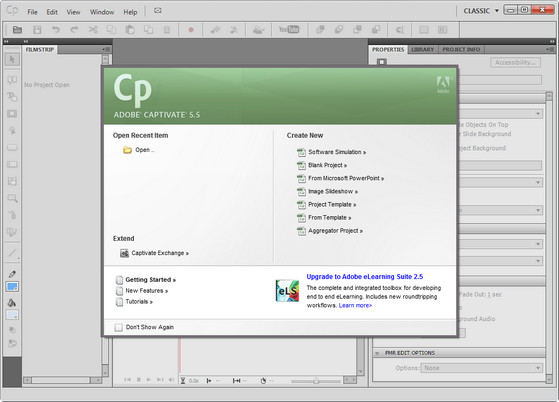The width and height of the screenshot is (559, 402).
Task: Open the File menu
Action: tap(32, 12)
